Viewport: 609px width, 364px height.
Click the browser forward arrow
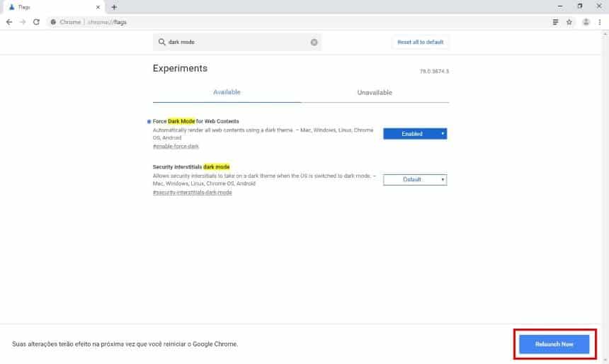click(x=23, y=22)
